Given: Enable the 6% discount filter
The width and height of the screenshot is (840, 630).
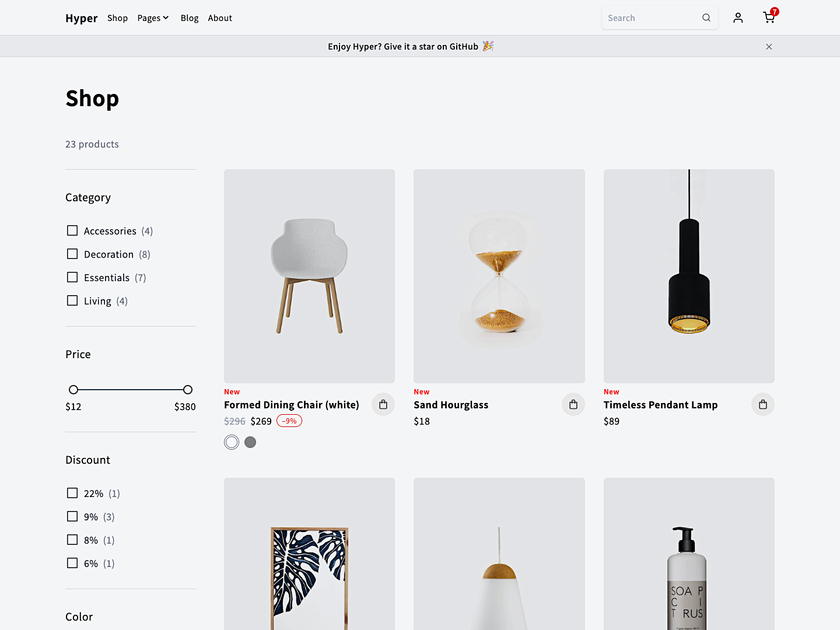Looking at the screenshot, I should pyautogui.click(x=72, y=563).
